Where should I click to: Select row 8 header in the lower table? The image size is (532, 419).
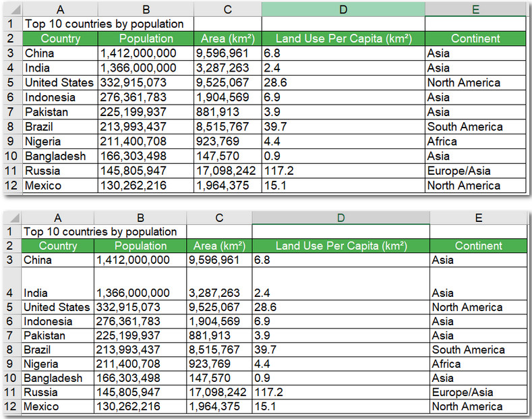click(12, 350)
